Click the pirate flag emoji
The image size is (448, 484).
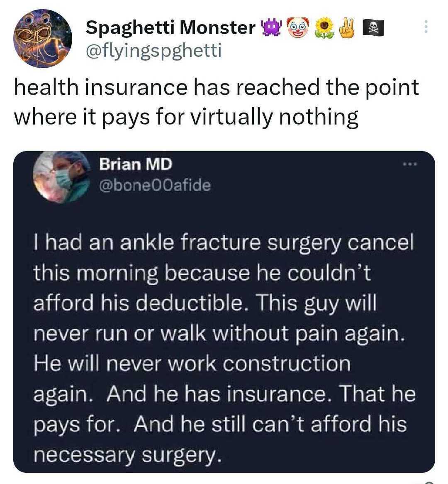point(374,28)
